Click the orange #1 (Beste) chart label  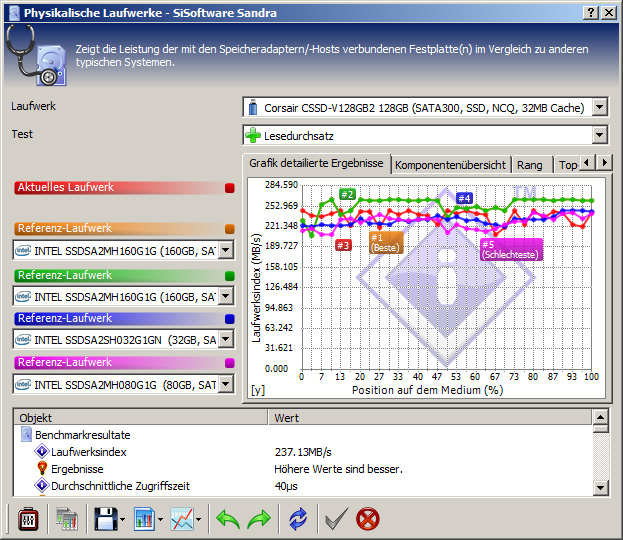pyautogui.click(x=385, y=243)
